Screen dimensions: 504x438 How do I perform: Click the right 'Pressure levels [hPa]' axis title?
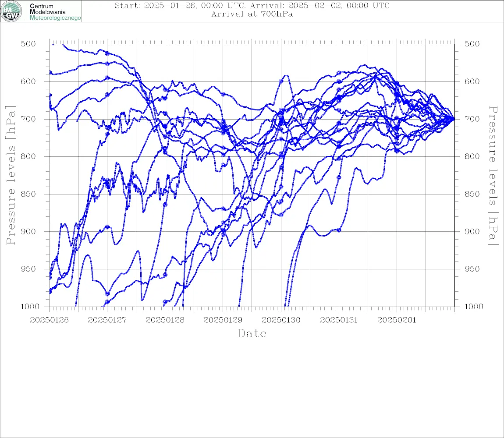493,176
